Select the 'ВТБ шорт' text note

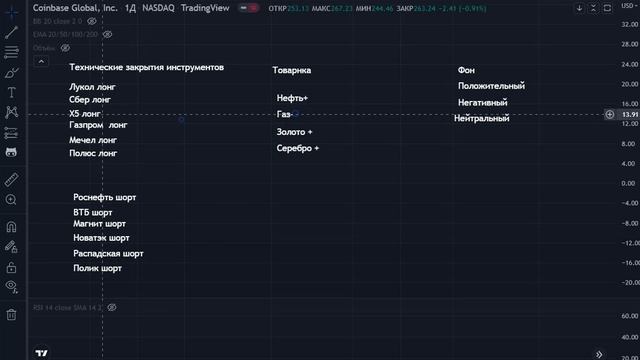pos(93,213)
